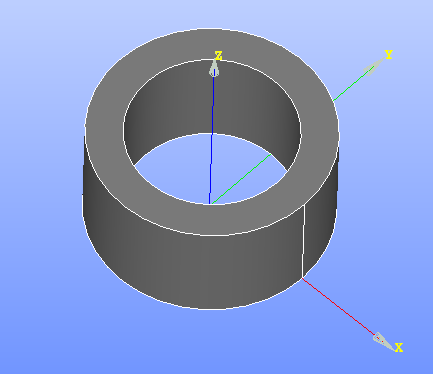
Task: Click the yellow Y axis label
Action: (x=389, y=54)
